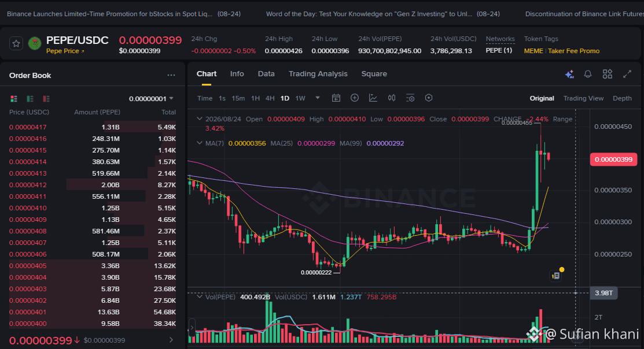Open the more time intervals dropdown arrow

[x=318, y=98]
